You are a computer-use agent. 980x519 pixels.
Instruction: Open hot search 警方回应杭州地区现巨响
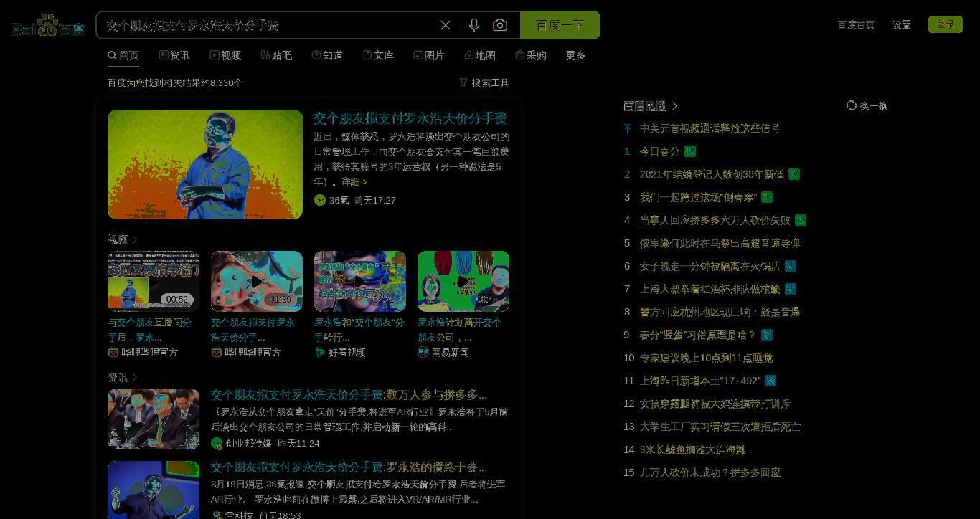pyautogui.click(x=720, y=312)
